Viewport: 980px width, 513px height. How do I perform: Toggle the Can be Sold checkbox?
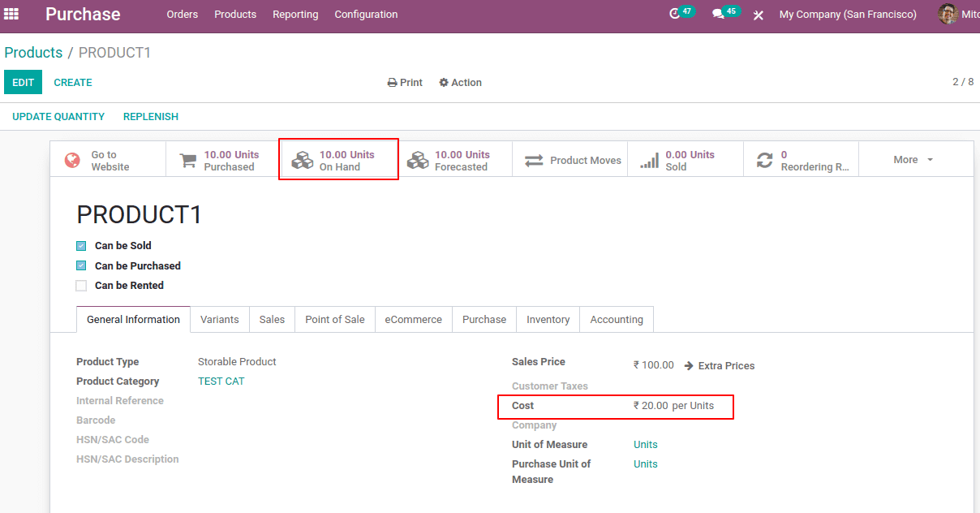click(x=81, y=246)
